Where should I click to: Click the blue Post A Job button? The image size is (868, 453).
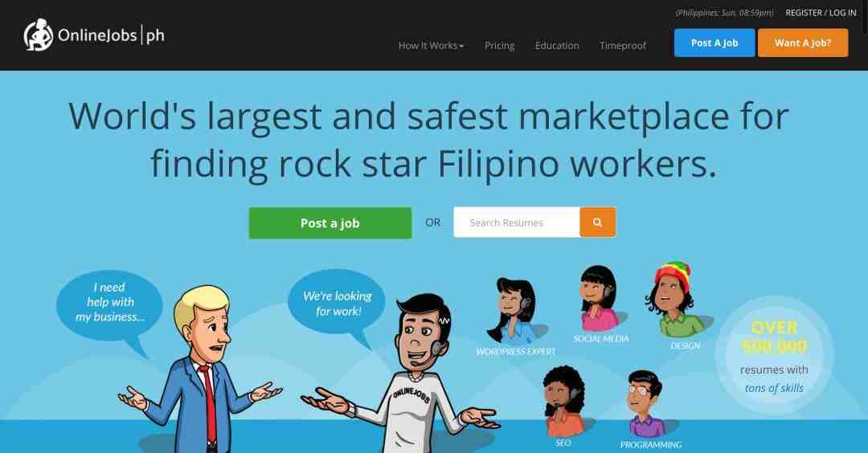714,43
